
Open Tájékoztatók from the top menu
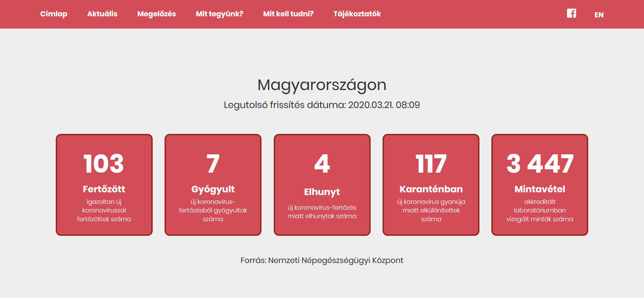pyautogui.click(x=357, y=14)
